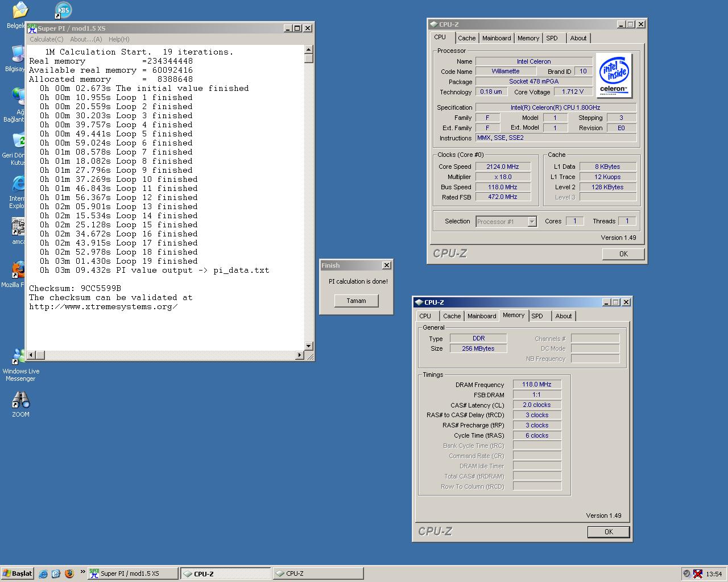The width and height of the screenshot is (728, 582).
Task: Click the Firefox quick launch icon
Action: (69, 573)
